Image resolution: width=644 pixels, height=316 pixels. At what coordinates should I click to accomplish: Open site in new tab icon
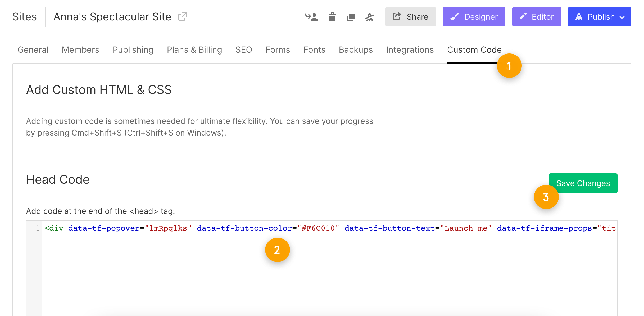tap(183, 17)
